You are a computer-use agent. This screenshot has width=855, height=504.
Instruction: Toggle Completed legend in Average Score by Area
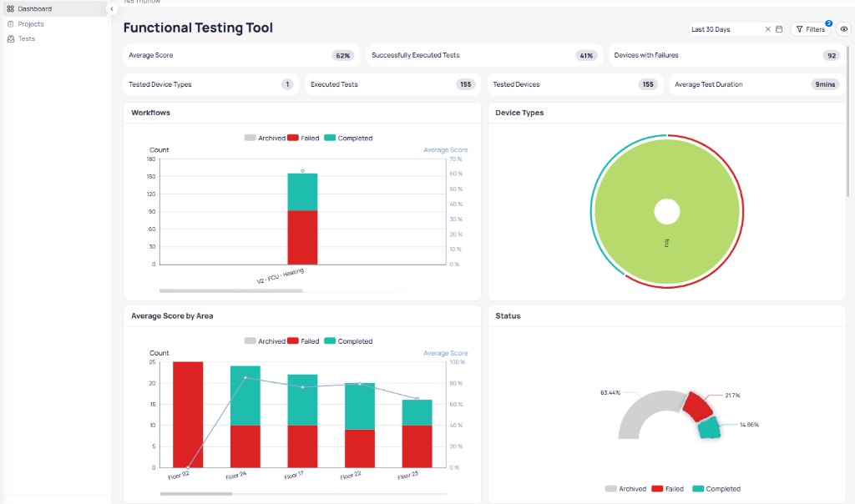coord(348,341)
